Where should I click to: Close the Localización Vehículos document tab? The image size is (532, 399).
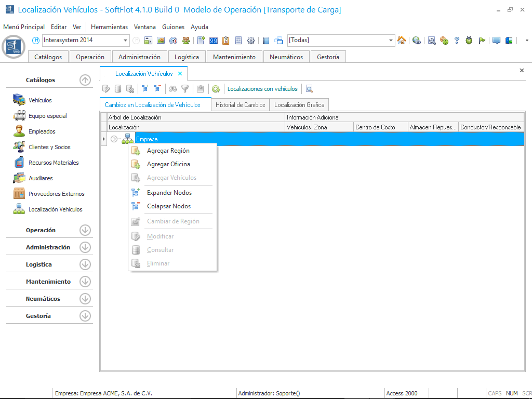pyautogui.click(x=180, y=74)
